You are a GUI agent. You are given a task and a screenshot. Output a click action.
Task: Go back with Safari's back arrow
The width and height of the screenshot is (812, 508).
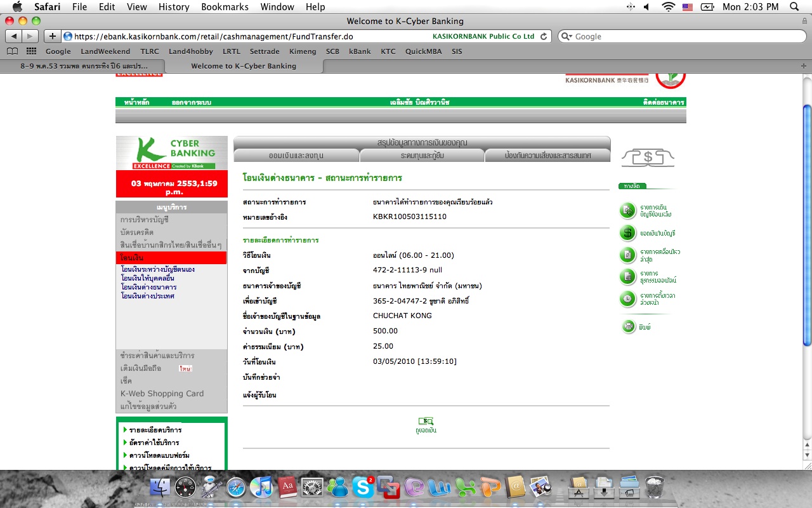click(14, 36)
